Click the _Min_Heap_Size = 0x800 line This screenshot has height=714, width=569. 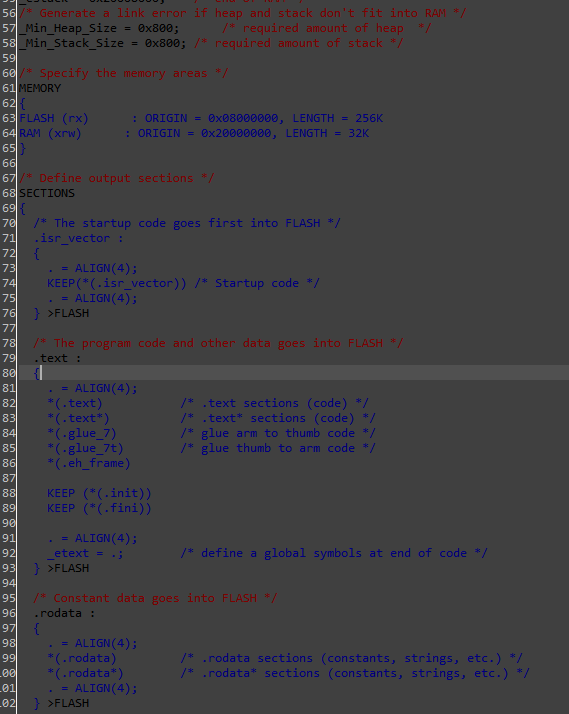tap(99, 28)
